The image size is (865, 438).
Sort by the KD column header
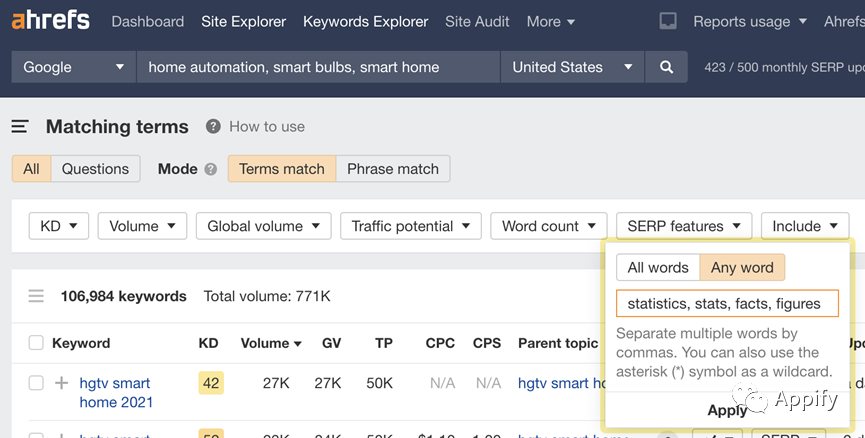point(208,343)
